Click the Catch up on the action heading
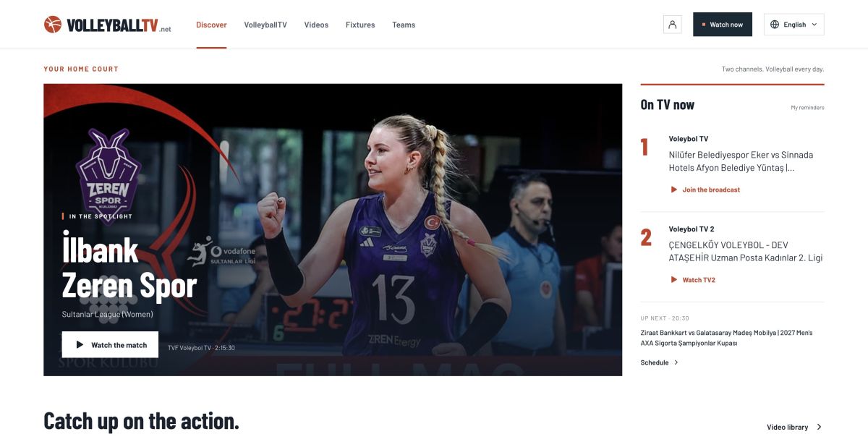Image resolution: width=868 pixels, height=442 pixels. coord(141,421)
